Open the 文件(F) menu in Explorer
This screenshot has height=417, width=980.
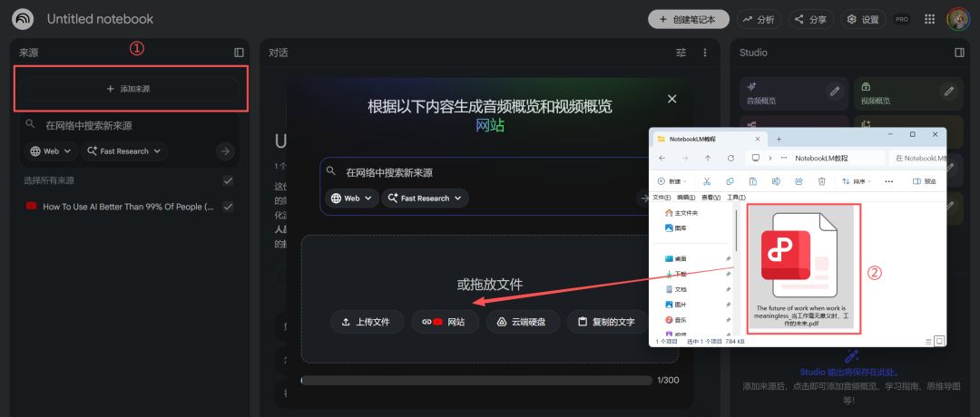pos(661,197)
